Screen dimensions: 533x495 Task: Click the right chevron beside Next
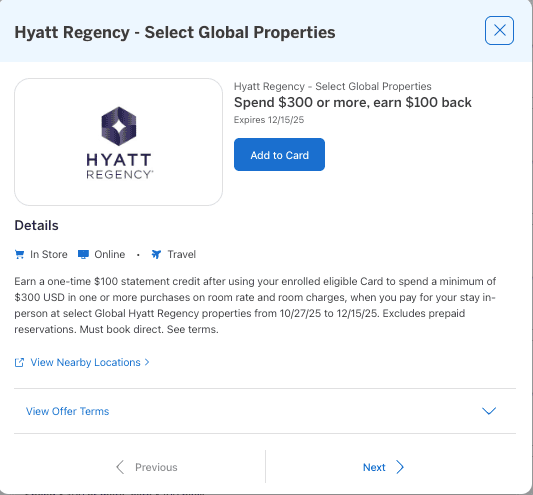400,467
